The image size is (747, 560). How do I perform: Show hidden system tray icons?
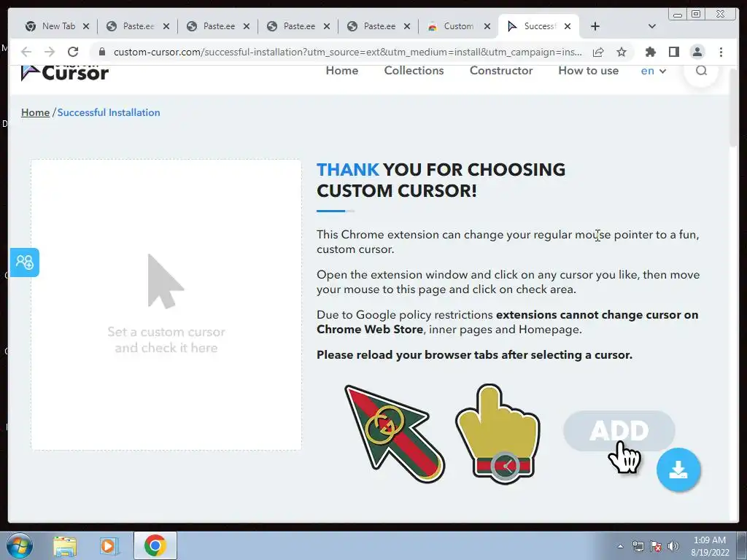(620, 546)
